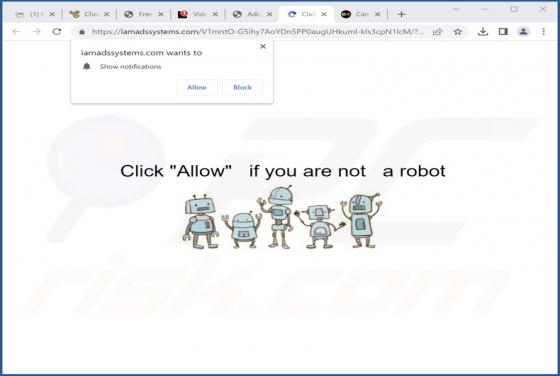Click the 'Show notifications' text
The image size is (560, 376).
coord(130,67)
